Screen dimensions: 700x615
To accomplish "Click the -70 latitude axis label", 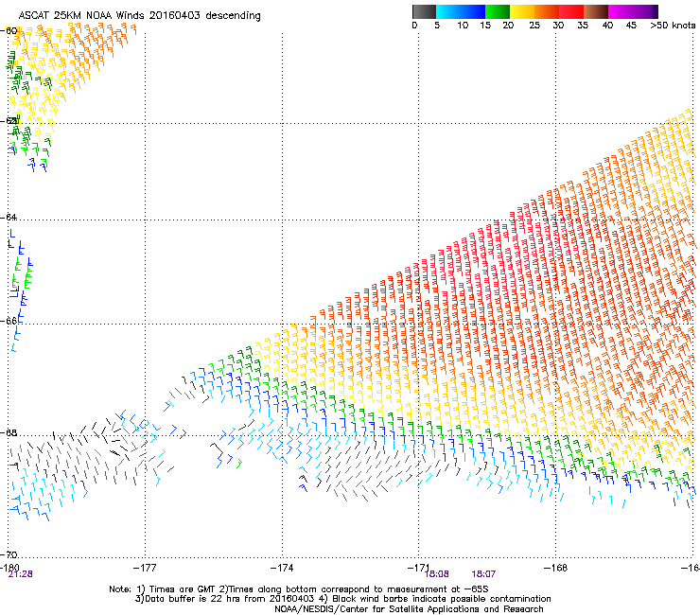I will click(x=9, y=554).
